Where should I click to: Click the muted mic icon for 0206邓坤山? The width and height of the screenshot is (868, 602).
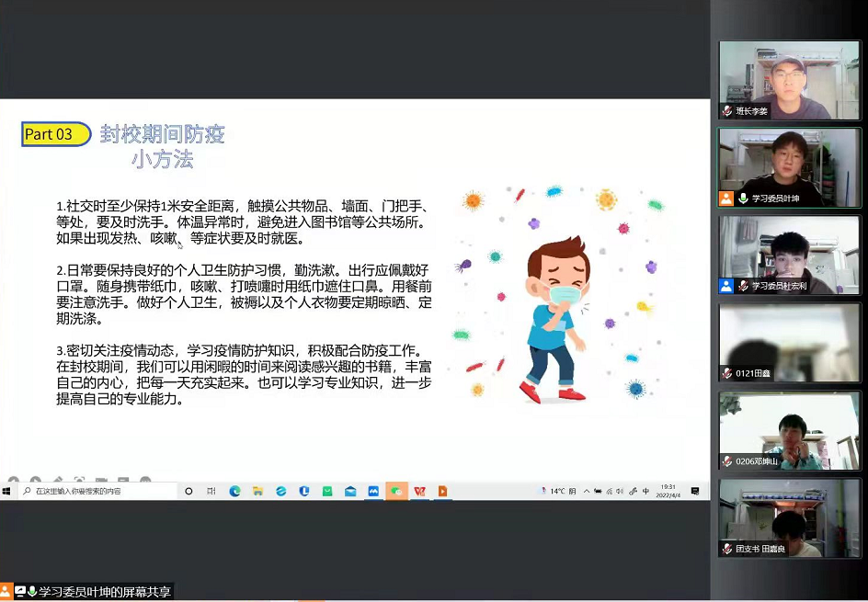point(727,460)
